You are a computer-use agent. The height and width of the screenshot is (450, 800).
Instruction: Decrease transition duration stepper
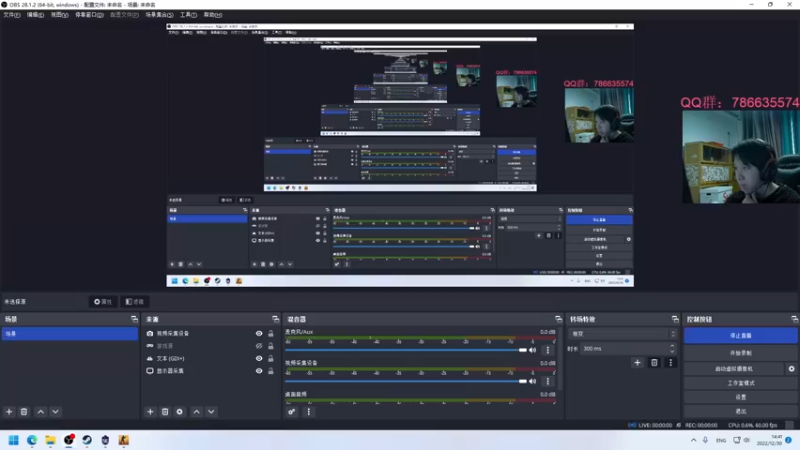pyautogui.click(x=672, y=352)
